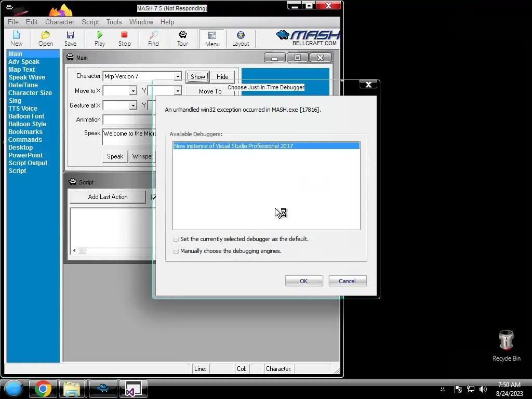Select Balloon Style in the sidebar
Screen dimensions: 532x399
tap(27, 124)
